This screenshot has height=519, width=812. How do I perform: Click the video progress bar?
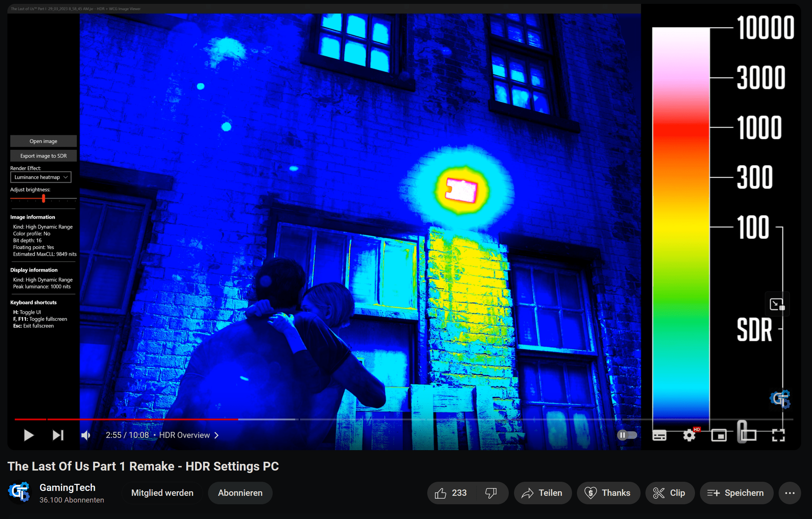coord(404,419)
